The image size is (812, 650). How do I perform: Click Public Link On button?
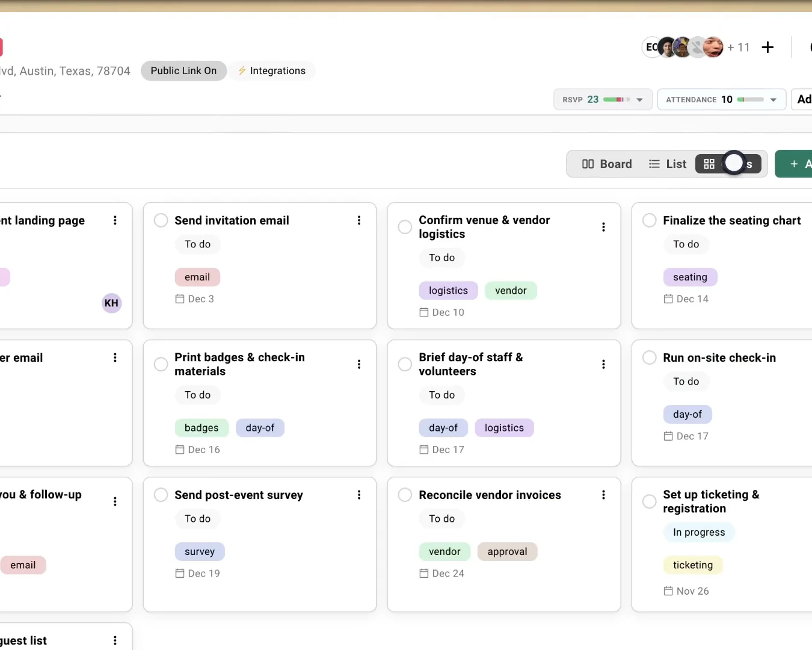pos(183,70)
